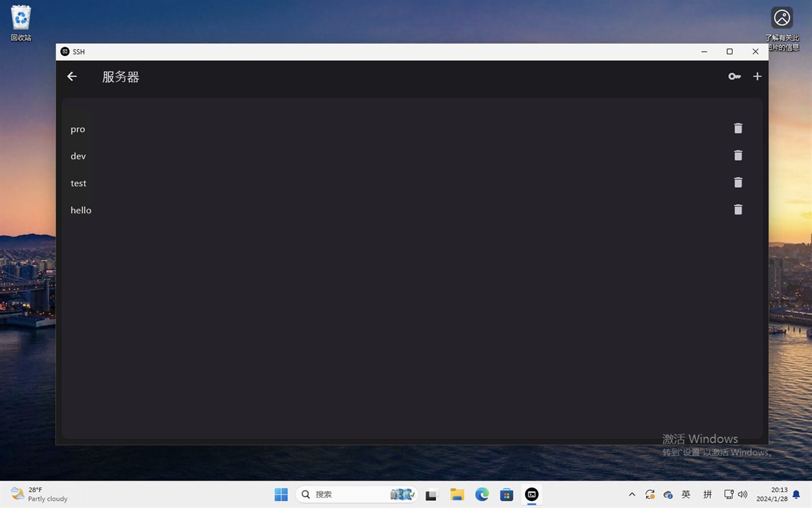The height and width of the screenshot is (508, 812).
Task: Delete the dev server using its trash icon
Action: pos(738,156)
